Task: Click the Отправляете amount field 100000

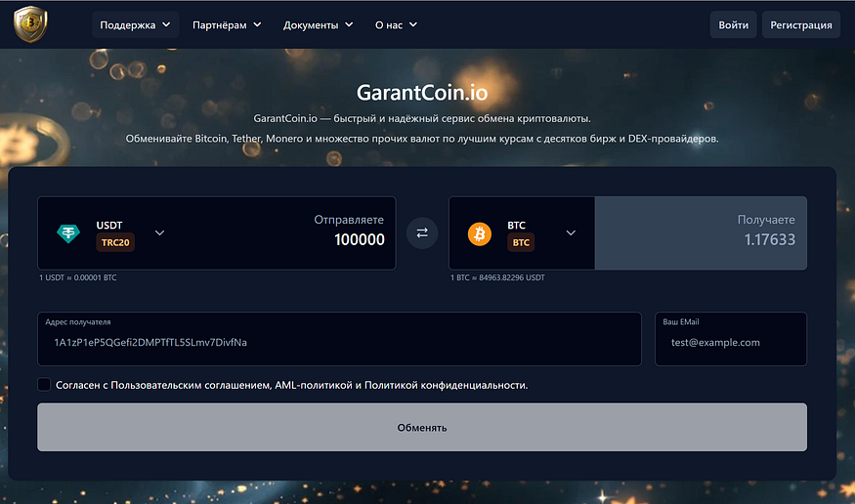Action: pyautogui.click(x=360, y=239)
